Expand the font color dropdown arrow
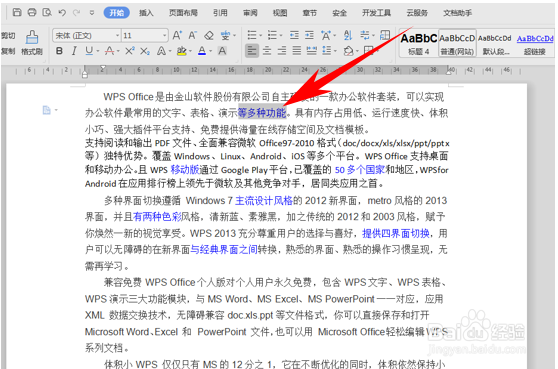 tap(211, 52)
